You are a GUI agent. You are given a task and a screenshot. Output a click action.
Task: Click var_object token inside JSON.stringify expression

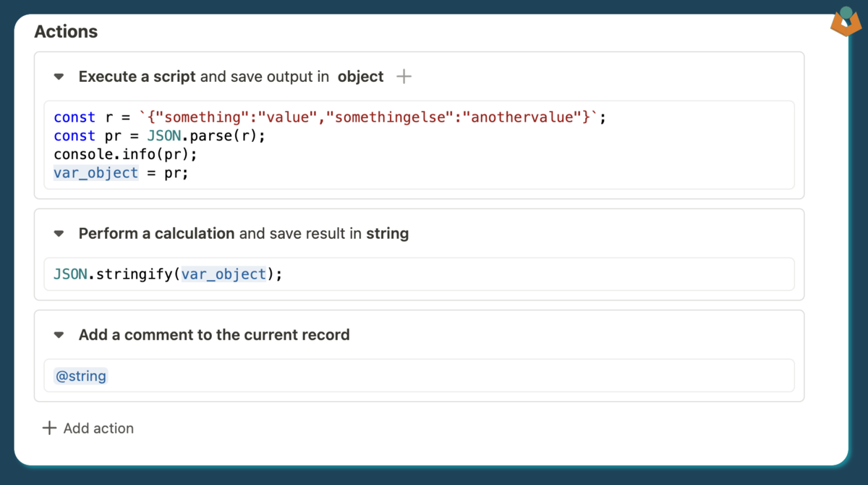tap(224, 274)
